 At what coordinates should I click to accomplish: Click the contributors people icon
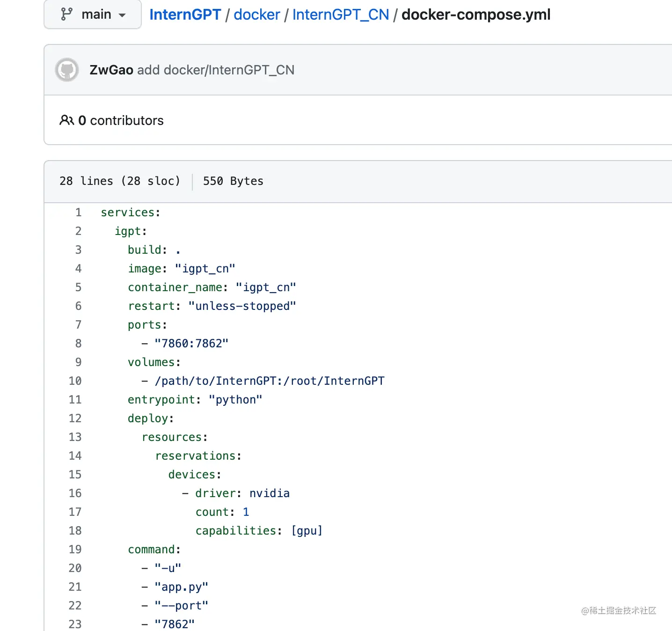click(66, 120)
